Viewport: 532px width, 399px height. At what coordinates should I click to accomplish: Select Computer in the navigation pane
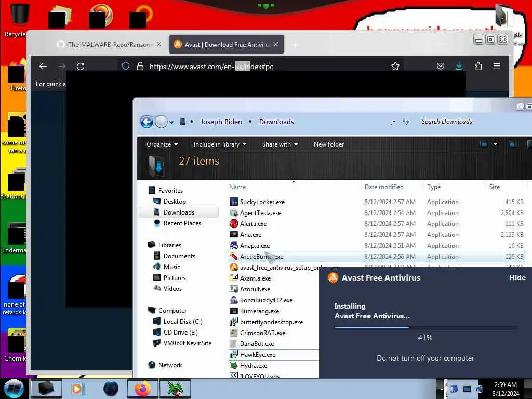point(172,311)
